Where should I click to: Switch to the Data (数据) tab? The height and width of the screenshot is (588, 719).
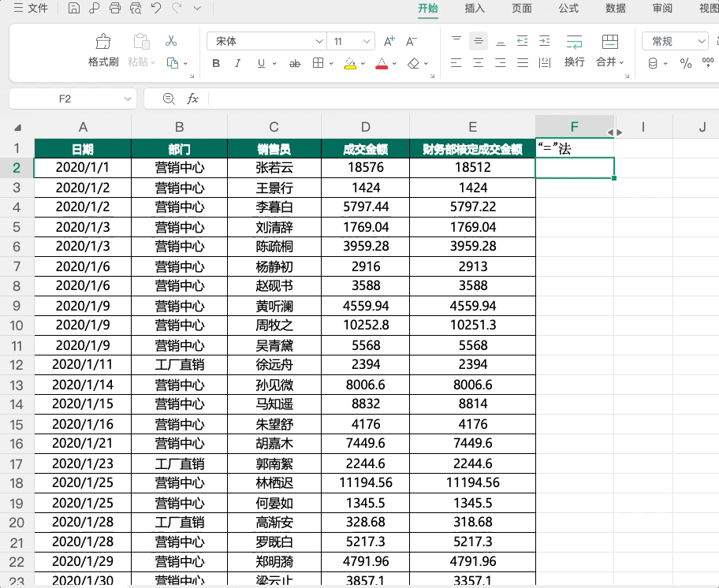(616, 8)
